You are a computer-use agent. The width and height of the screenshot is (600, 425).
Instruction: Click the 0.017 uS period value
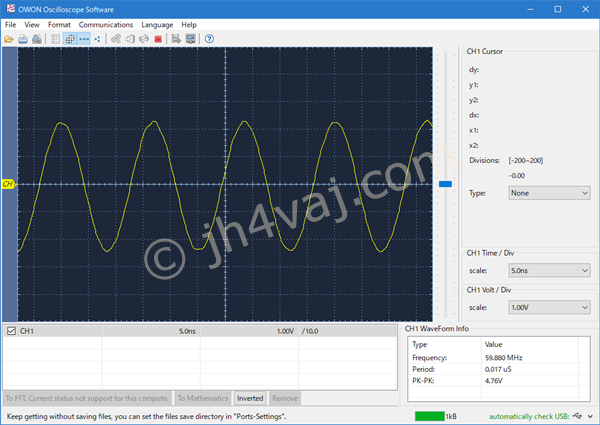[x=498, y=369]
